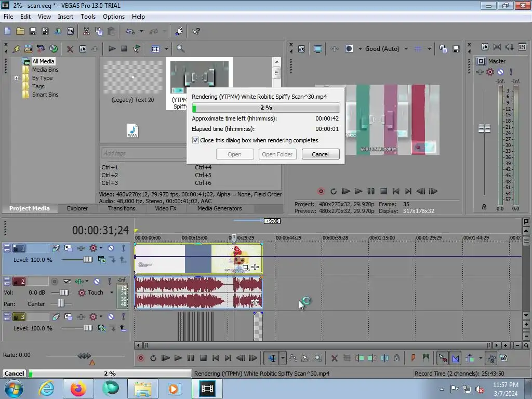Toggle Enable Snapping in timeline toolbar
This screenshot has height=399, width=532.
click(443, 358)
